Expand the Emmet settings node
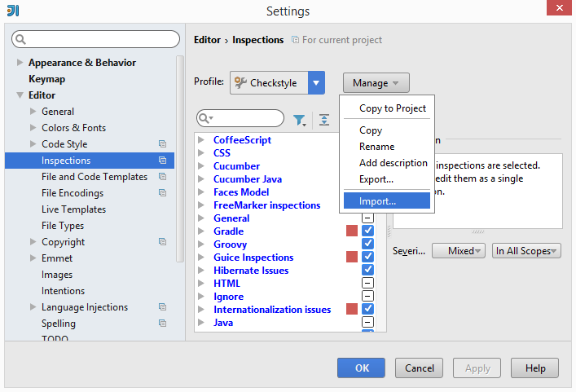Viewport: 576px width, 392px height. coord(33,258)
